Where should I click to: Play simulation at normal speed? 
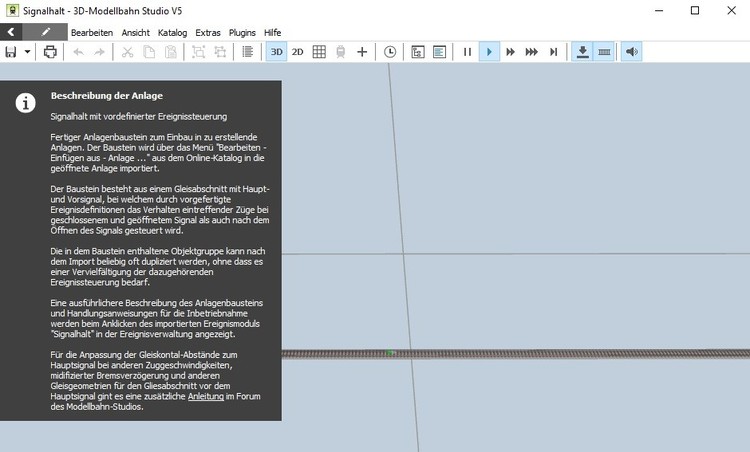click(x=489, y=52)
